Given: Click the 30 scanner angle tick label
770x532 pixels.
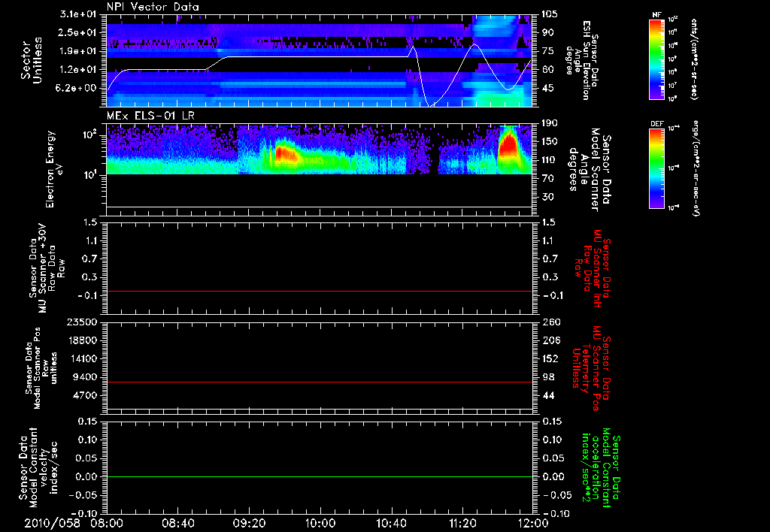Looking at the screenshot, I should tap(547, 198).
